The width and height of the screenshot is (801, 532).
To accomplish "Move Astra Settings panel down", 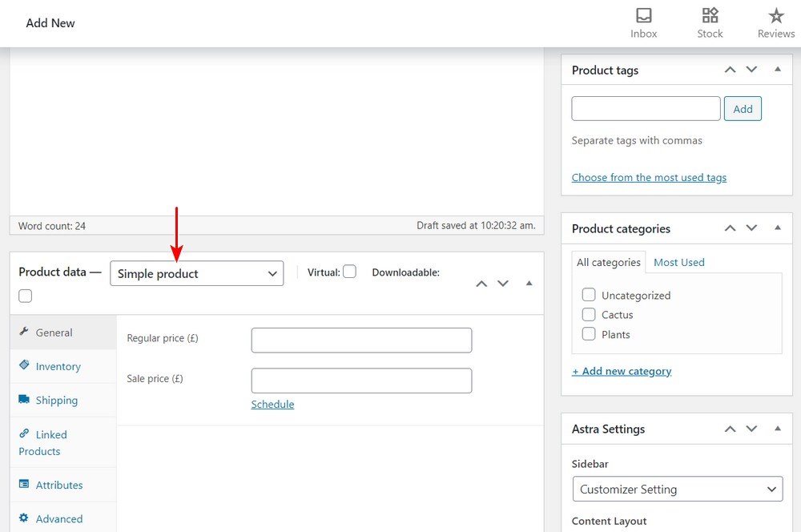I will pyautogui.click(x=751, y=429).
